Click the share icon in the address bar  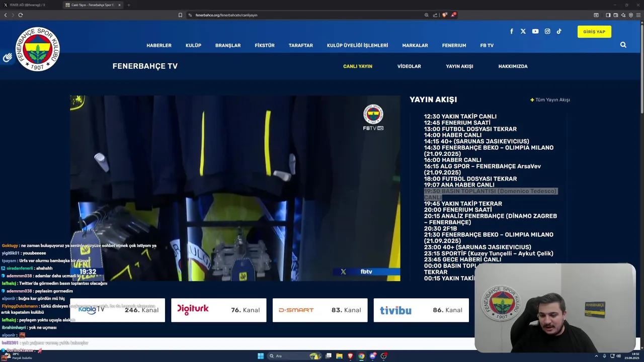pyautogui.click(x=435, y=15)
